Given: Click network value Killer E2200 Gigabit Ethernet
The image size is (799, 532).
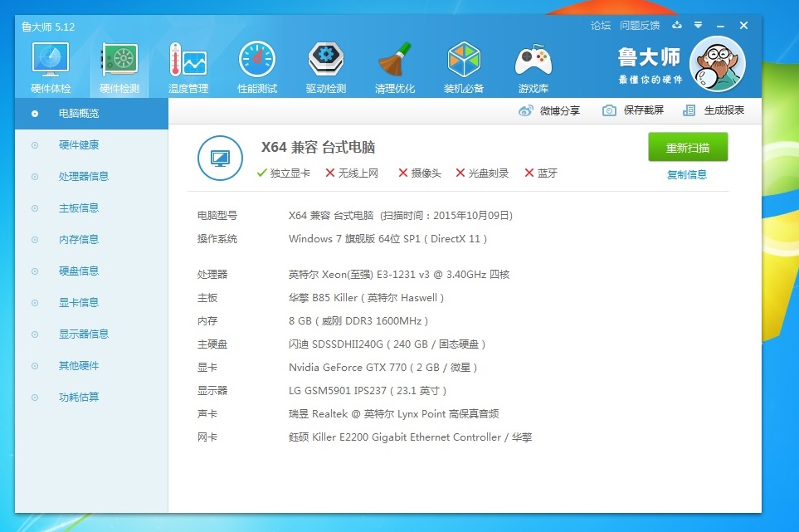Looking at the screenshot, I should 410,437.
